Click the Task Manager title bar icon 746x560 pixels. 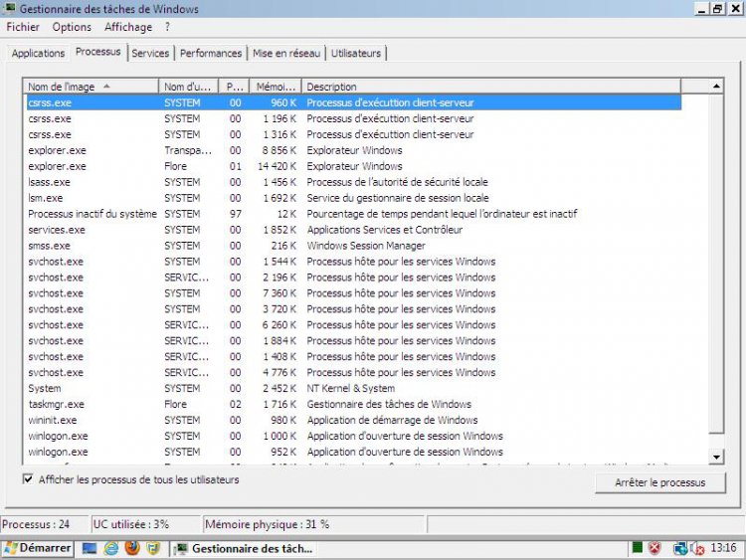click(x=9, y=8)
